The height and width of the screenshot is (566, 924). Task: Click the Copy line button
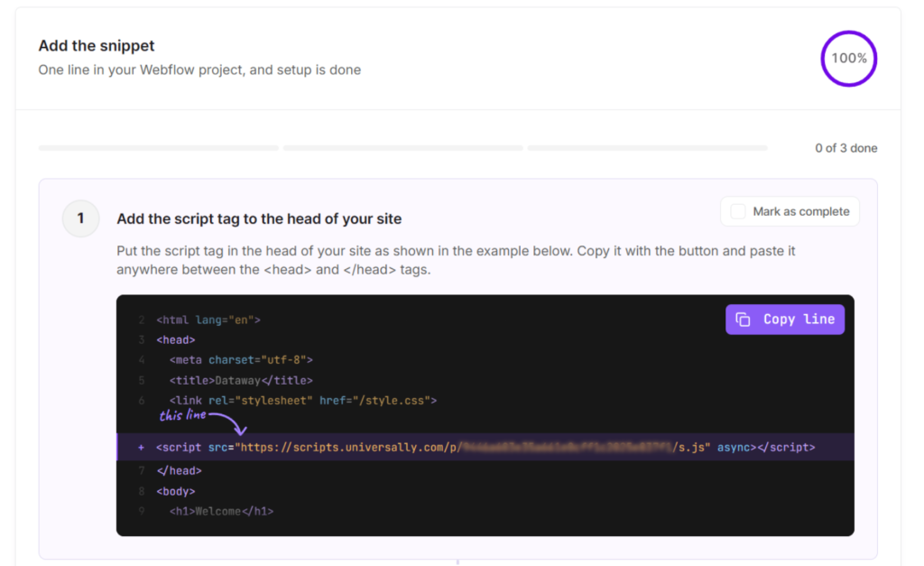(784, 320)
